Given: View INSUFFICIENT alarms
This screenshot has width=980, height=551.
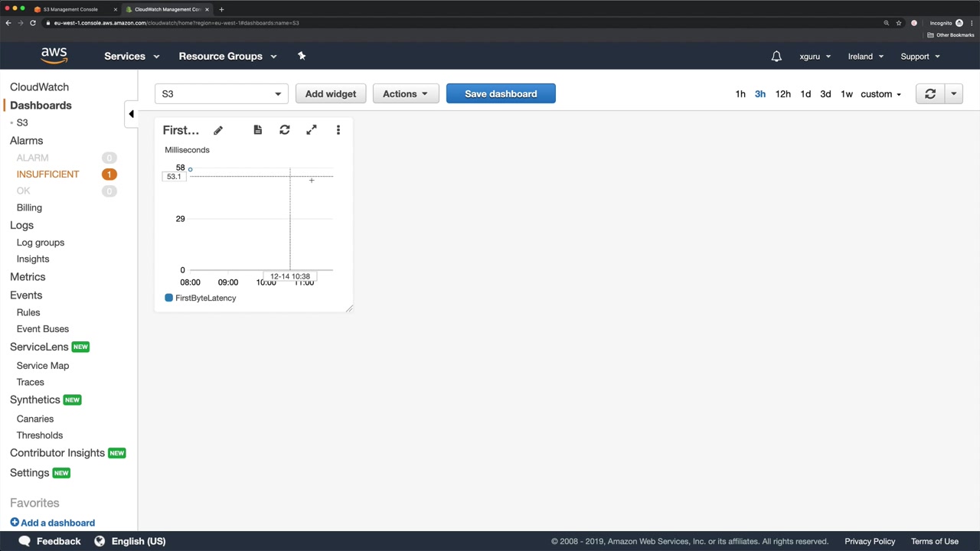Looking at the screenshot, I should coord(47,174).
